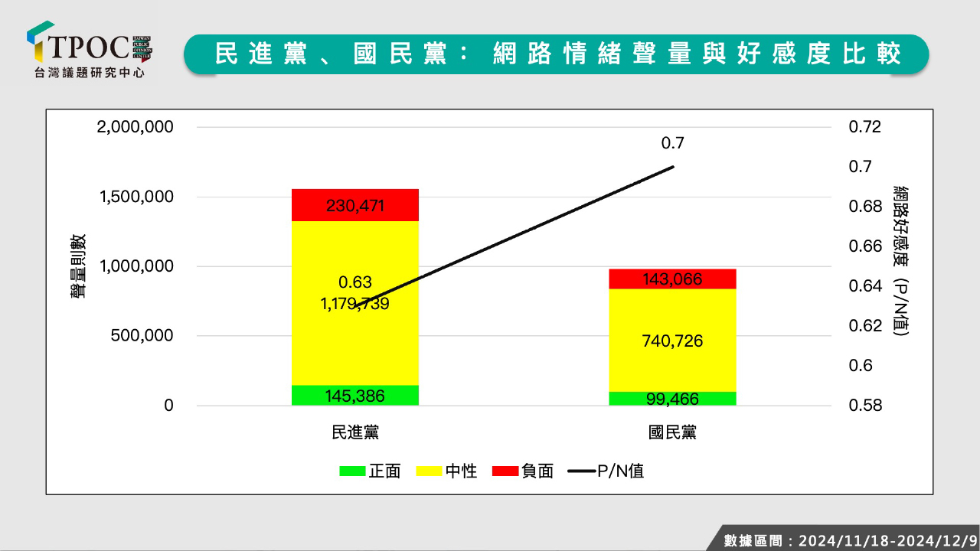This screenshot has width=980, height=551.
Task: Select the 民進黨 category axis label
Action: [x=355, y=432]
